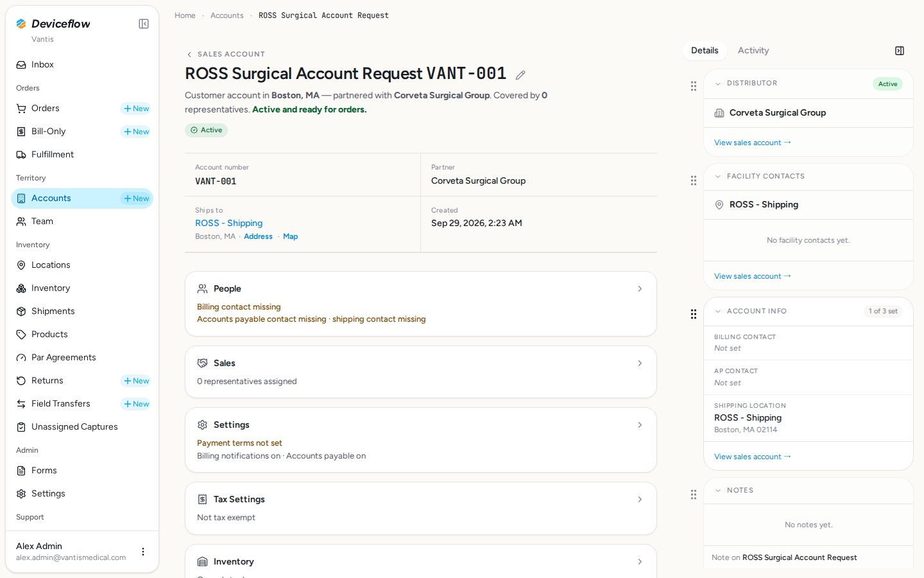Switch to the Activity tab

[753, 51]
